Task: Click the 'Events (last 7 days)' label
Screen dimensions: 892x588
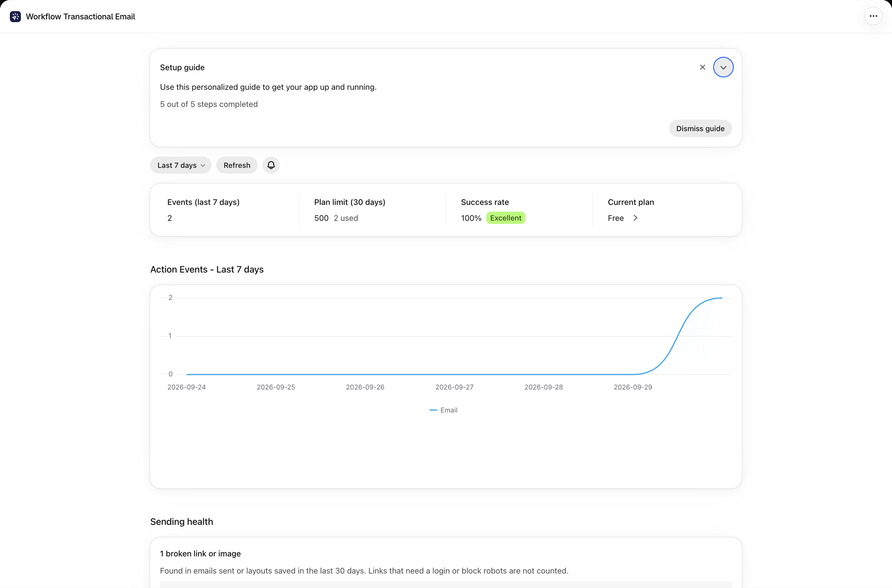Action: tap(203, 202)
